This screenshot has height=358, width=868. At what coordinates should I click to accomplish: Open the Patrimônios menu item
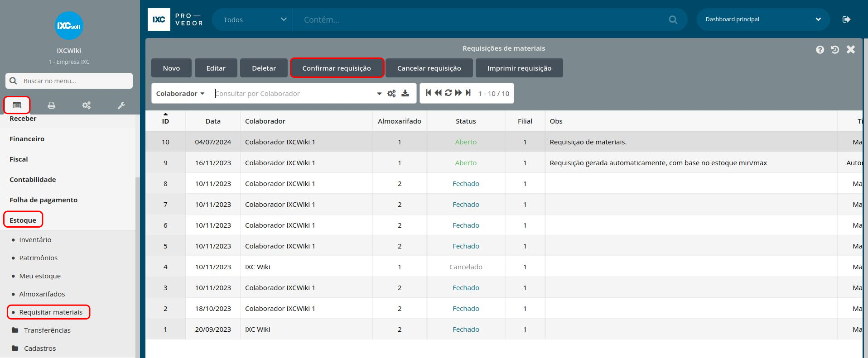point(39,258)
